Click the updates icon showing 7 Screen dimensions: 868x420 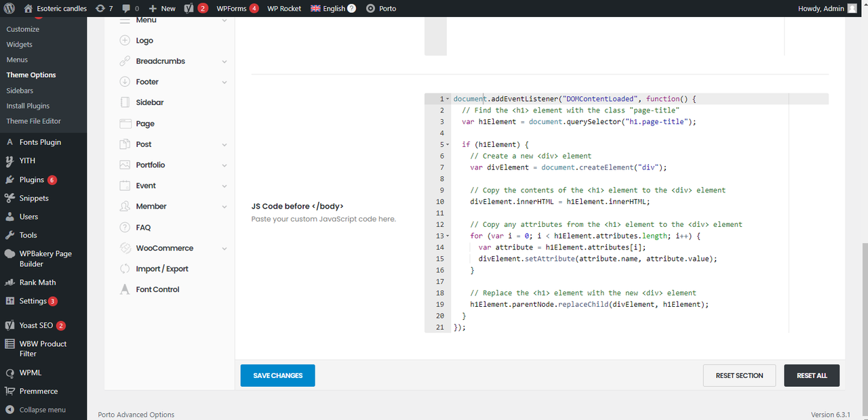pos(100,8)
